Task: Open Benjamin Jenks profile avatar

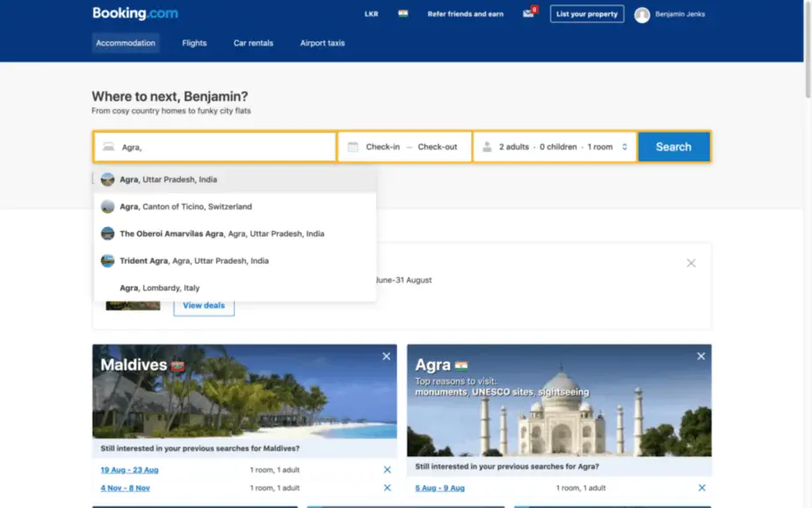Action: (642, 15)
